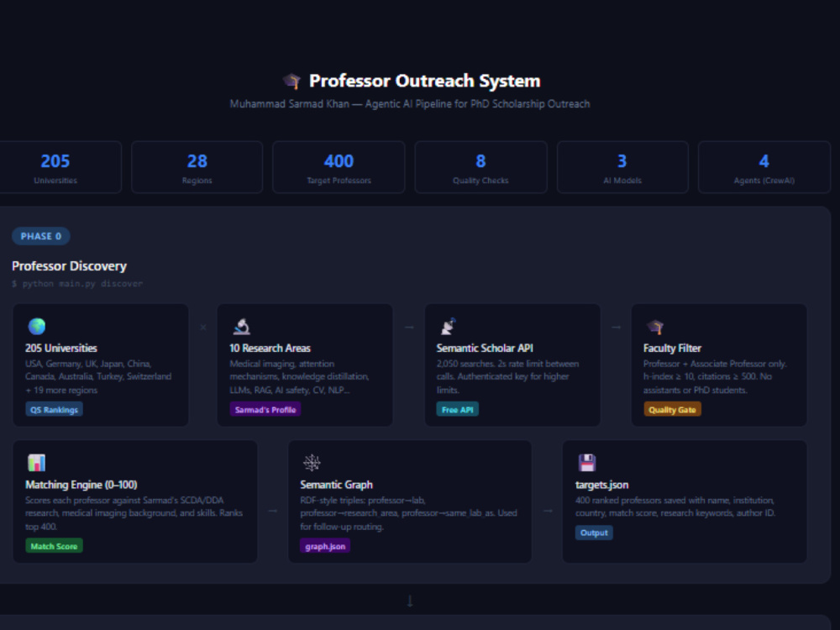Click the Matching Engine (0–100) heading
The image size is (840, 630).
click(81, 485)
